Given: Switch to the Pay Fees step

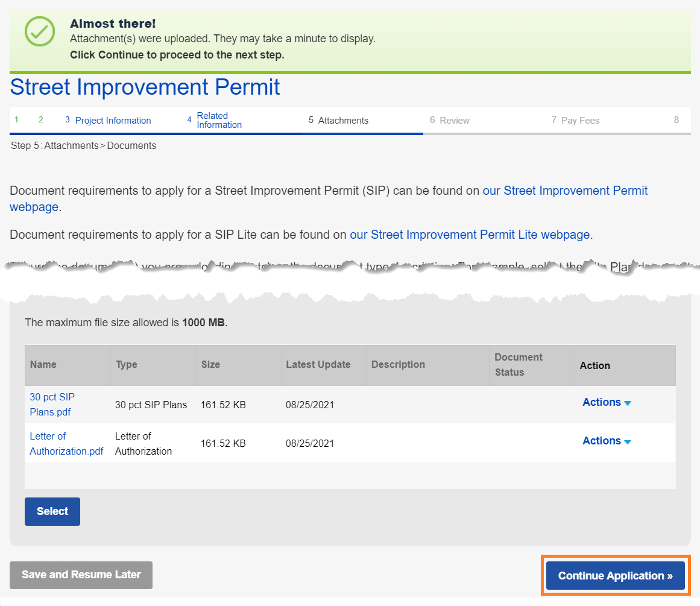Looking at the screenshot, I should 579,121.
